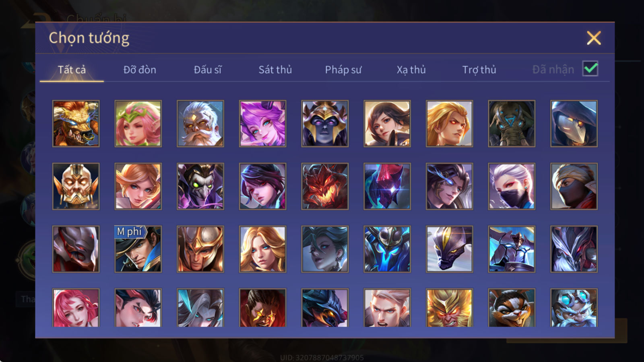Pick the white-bearded old man hero
The image size is (644, 362).
click(200, 123)
